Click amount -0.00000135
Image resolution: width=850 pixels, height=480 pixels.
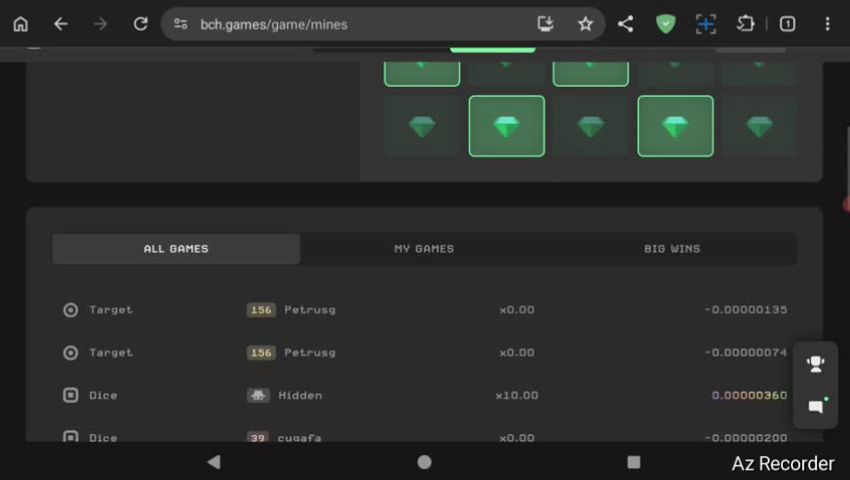pos(746,310)
